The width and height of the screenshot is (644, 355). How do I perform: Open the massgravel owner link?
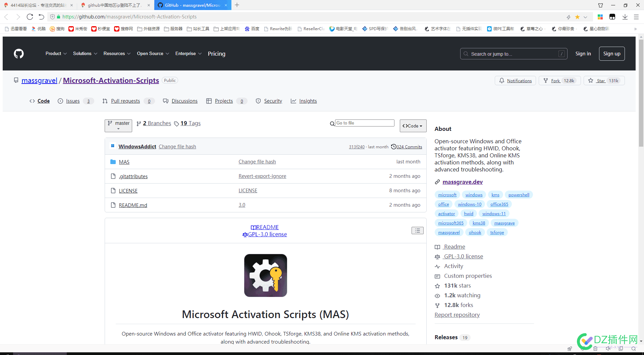point(39,81)
